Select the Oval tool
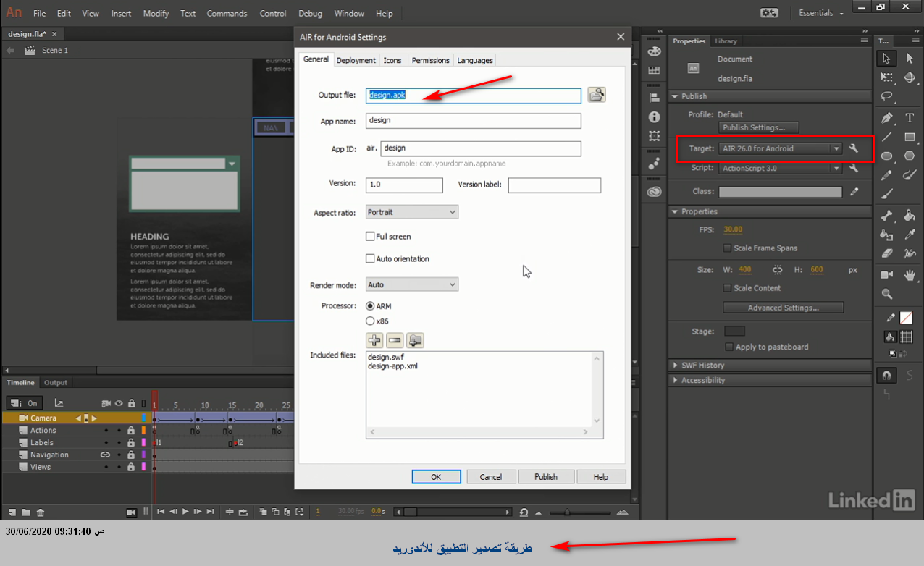 [x=886, y=156]
